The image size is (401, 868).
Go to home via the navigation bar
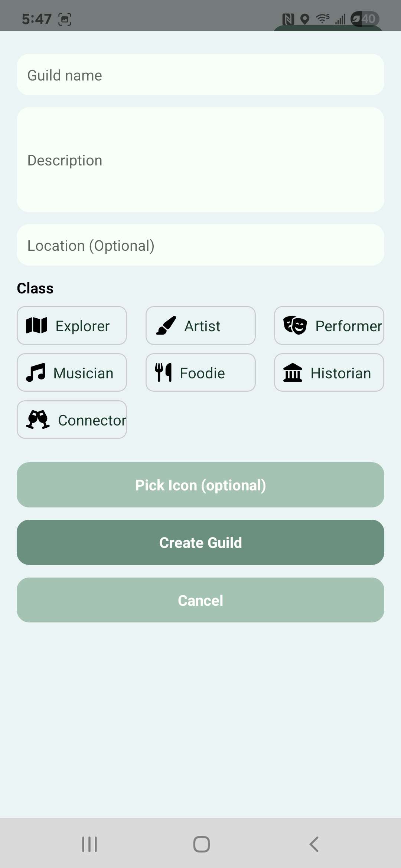pos(202,844)
